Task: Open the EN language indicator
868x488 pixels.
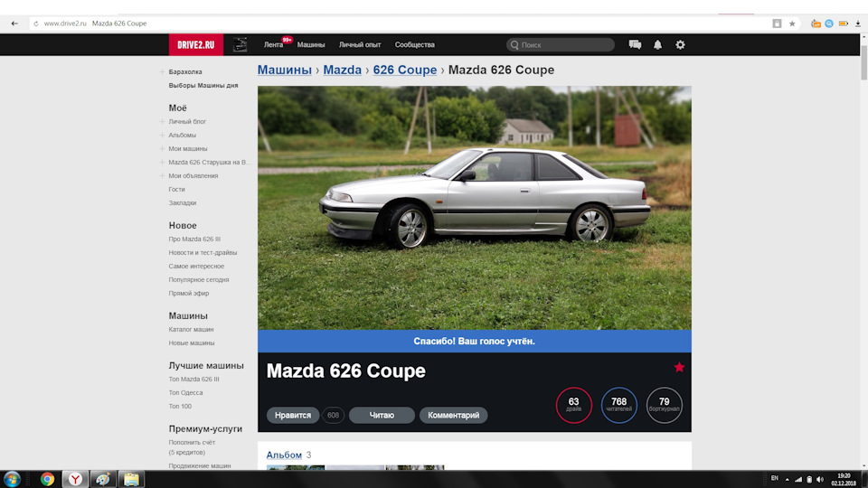Action: point(775,478)
